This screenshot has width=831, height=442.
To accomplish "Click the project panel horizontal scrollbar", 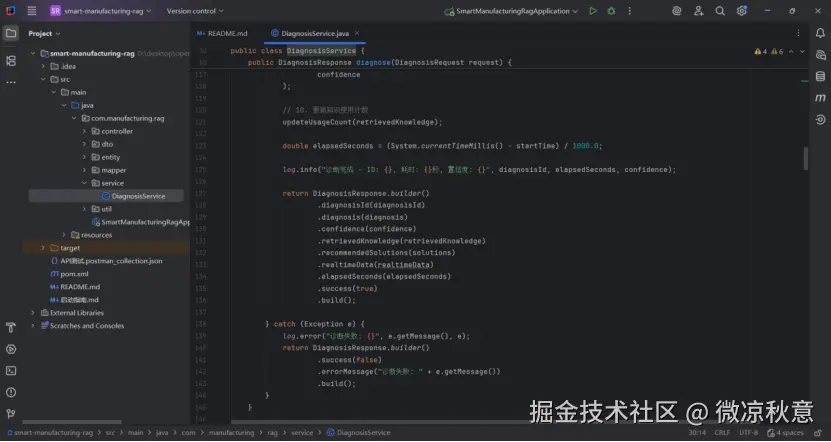I will [x=70, y=422].
